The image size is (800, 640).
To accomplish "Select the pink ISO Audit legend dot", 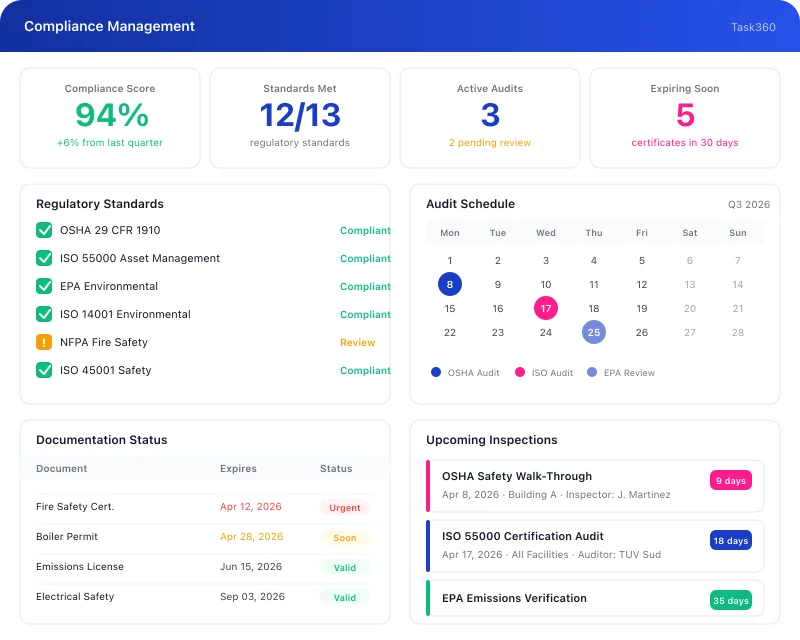I will [518, 372].
